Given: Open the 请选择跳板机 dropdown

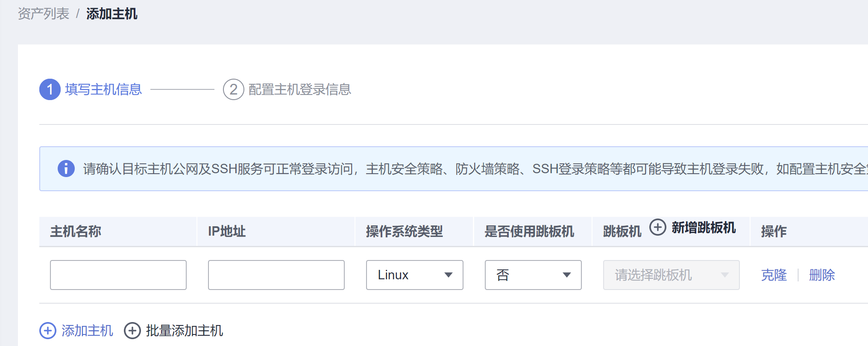Looking at the screenshot, I should pos(671,275).
